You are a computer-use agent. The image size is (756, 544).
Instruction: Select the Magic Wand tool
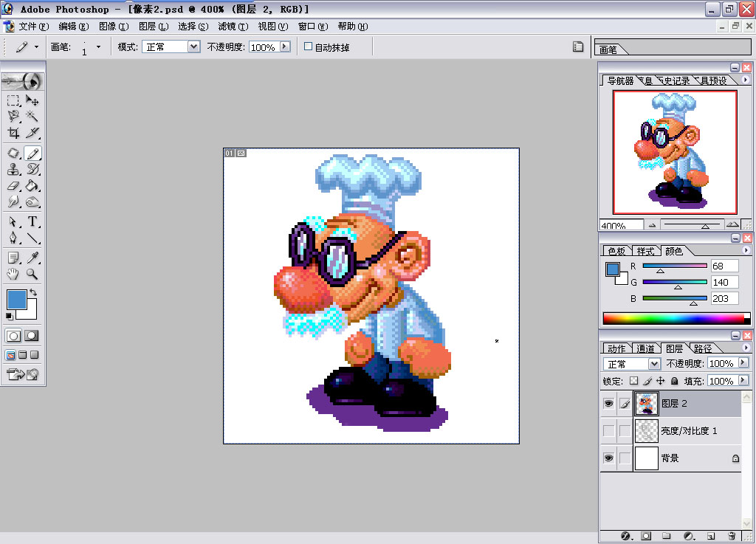(x=32, y=116)
